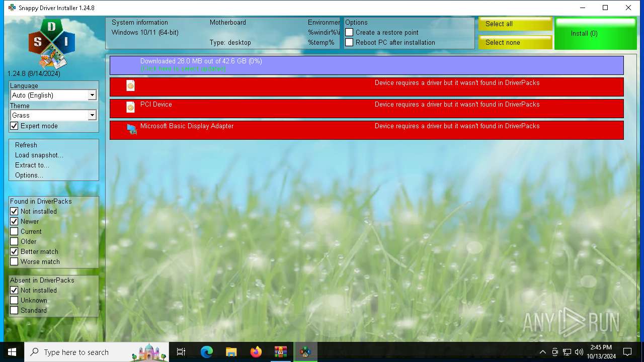Open the Language dropdown

pyautogui.click(x=53, y=95)
